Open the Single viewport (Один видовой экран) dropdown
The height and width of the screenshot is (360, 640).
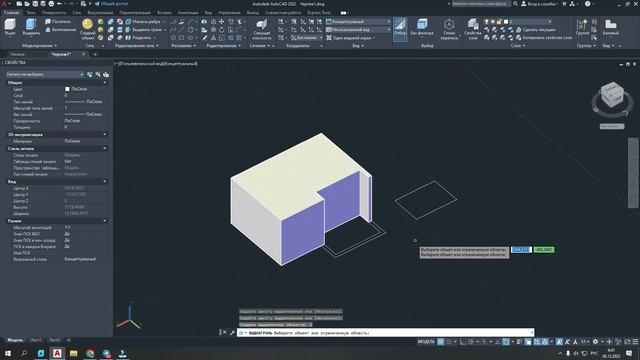point(351,38)
